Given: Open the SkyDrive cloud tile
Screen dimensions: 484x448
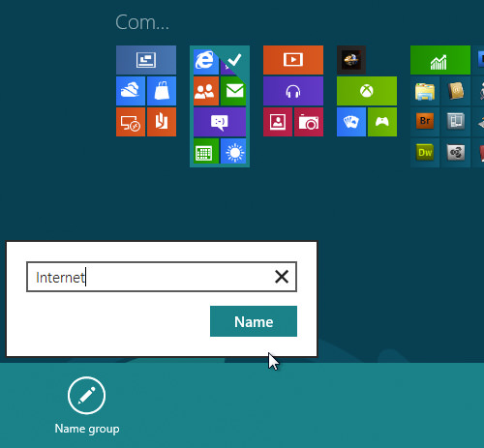Looking at the screenshot, I should 131,91.
